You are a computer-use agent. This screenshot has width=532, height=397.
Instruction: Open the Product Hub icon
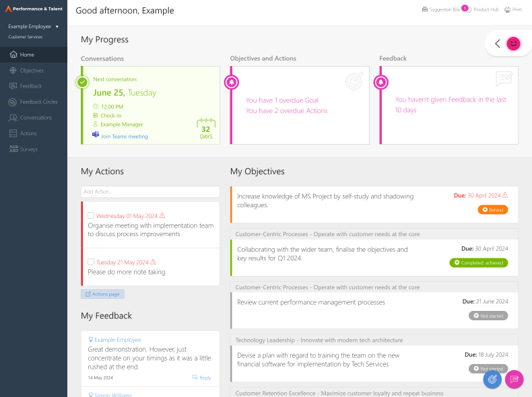(469, 10)
